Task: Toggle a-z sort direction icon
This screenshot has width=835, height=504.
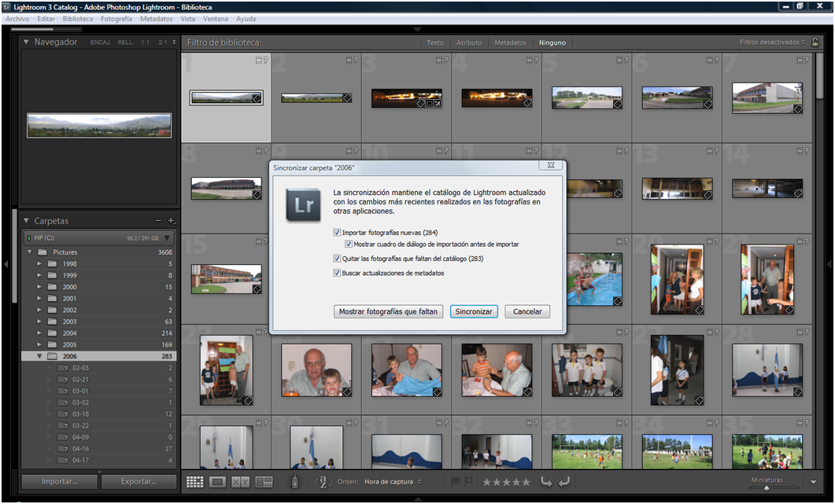Action: click(x=322, y=482)
